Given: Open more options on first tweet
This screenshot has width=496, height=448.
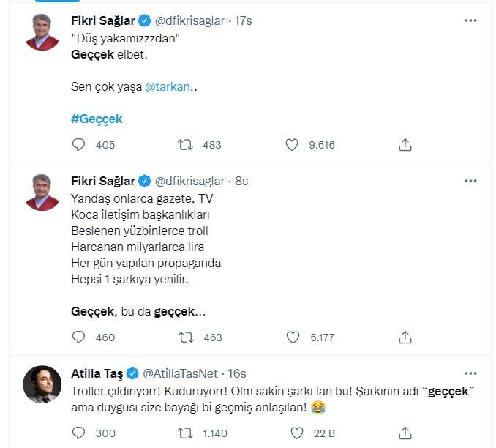Looking at the screenshot, I should pyautogui.click(x=471, y=21).
